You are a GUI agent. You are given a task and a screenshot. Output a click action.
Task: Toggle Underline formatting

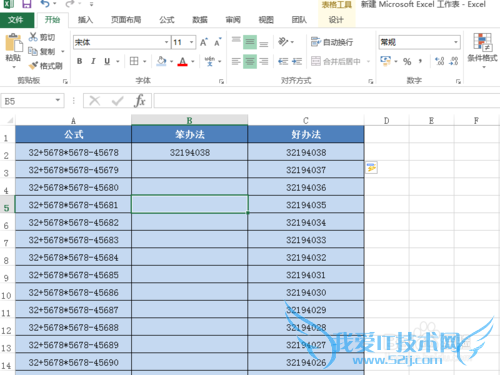pos(107,61)
